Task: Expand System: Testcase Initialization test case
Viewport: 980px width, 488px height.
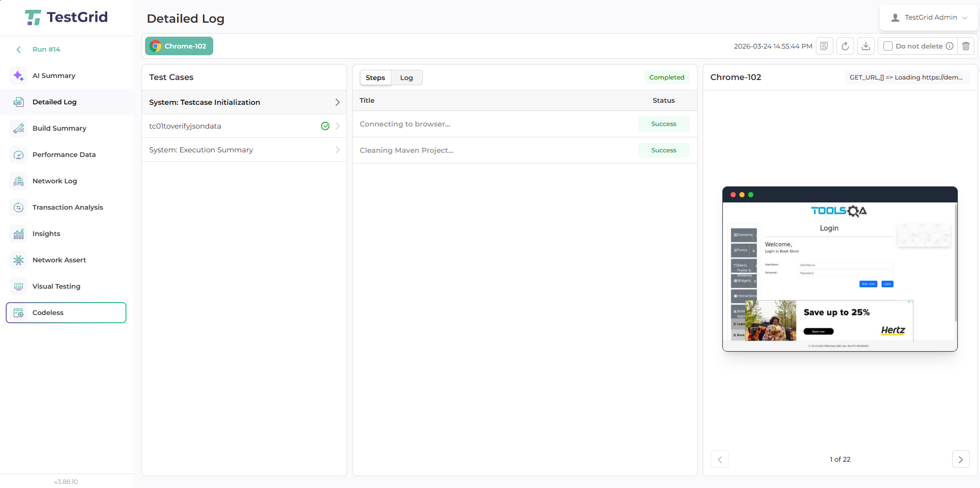Action: click(x=244, y=103)
